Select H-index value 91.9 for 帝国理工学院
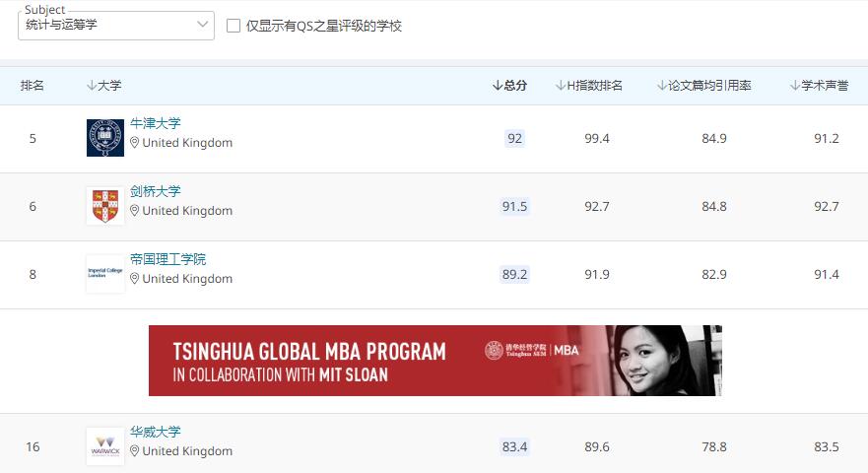The height and width of the screenshot is (473, 868). pos(597,275)
